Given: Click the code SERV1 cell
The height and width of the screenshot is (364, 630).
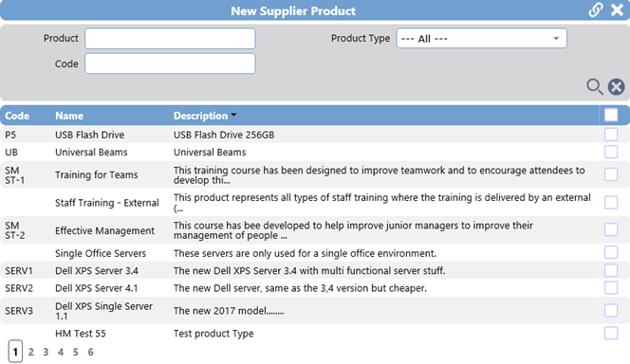Looking at the screenshot, I should coord(19,271).
